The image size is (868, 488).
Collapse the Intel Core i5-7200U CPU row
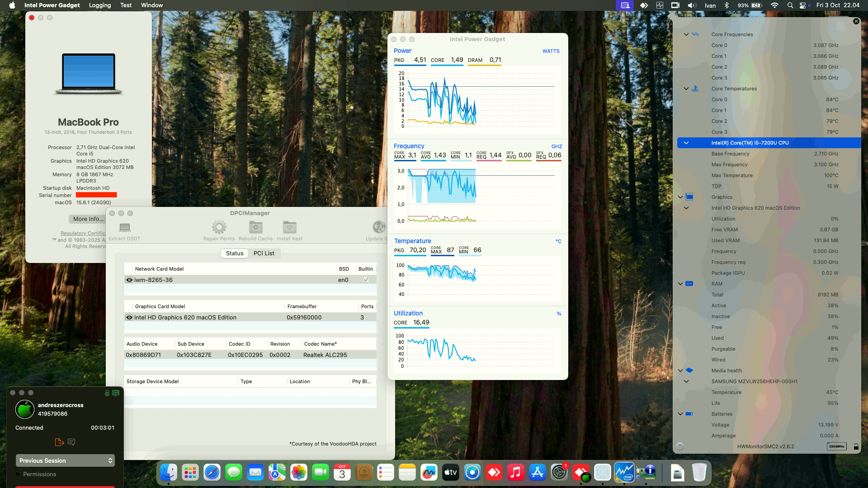[x=686, y=143]
